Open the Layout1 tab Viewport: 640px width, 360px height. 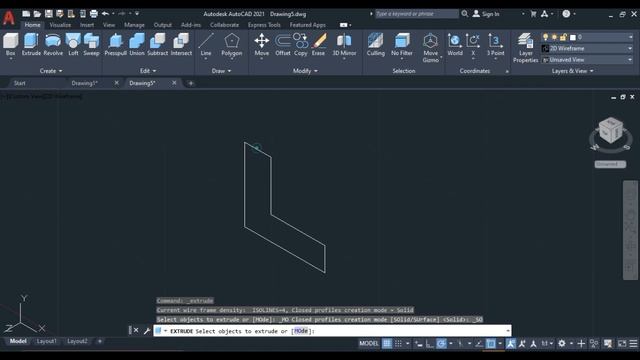47,341
